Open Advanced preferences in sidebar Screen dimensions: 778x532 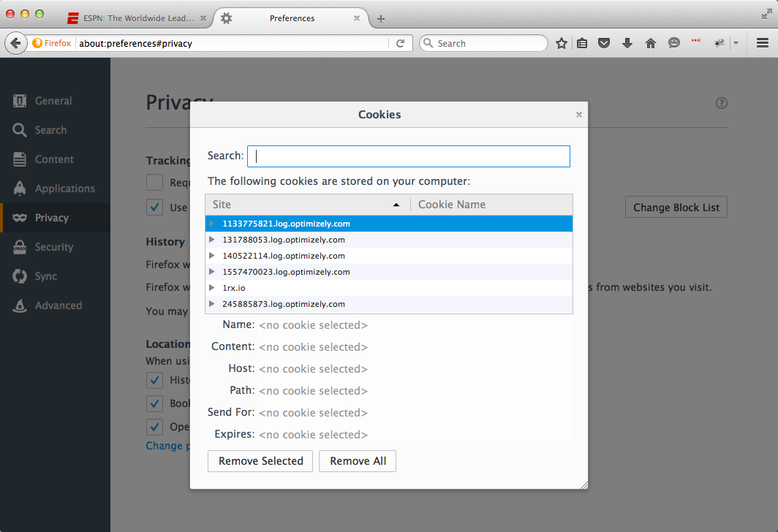click(55, 305)
